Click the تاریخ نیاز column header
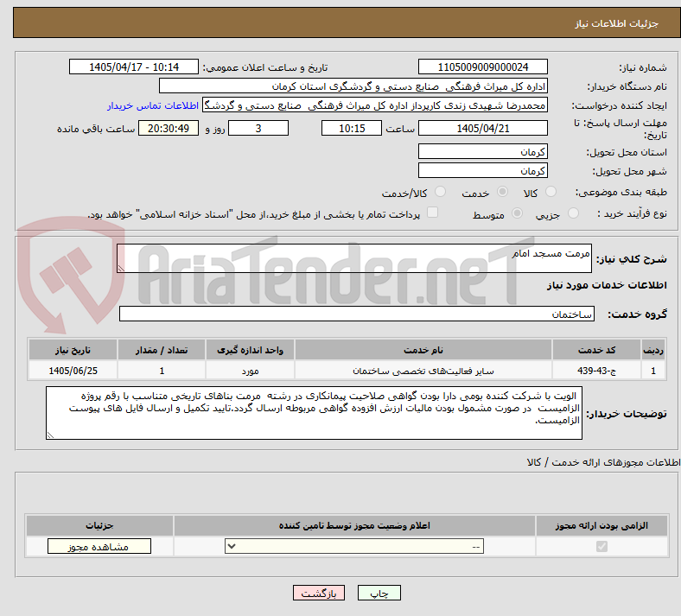Screen dimensions: 681x616 pos(73,350)
